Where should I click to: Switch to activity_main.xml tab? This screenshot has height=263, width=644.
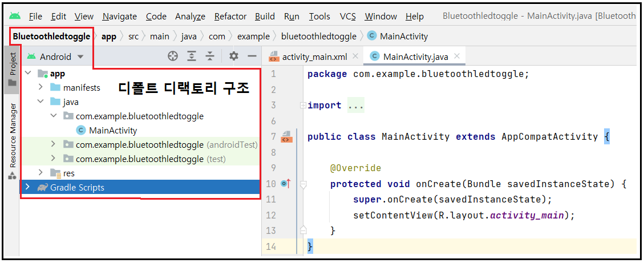tap(315, 56)
